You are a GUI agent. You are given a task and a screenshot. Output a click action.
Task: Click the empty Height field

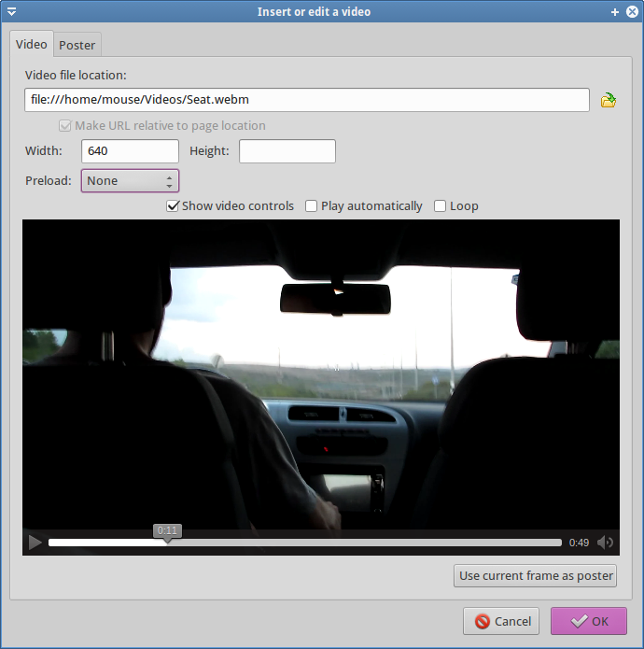pos(287,151)
